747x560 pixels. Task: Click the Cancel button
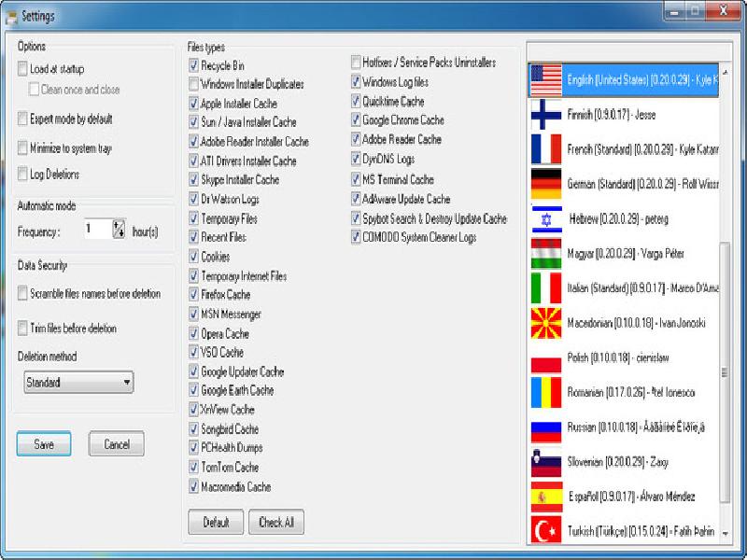(x=116, y=444)
